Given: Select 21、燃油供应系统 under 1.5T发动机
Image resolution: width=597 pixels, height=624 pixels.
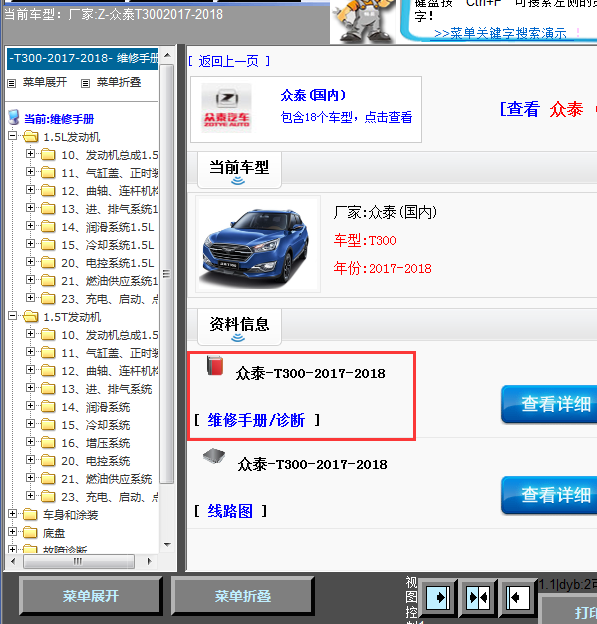Looking at the screenshot, I should tap(107, 479).
